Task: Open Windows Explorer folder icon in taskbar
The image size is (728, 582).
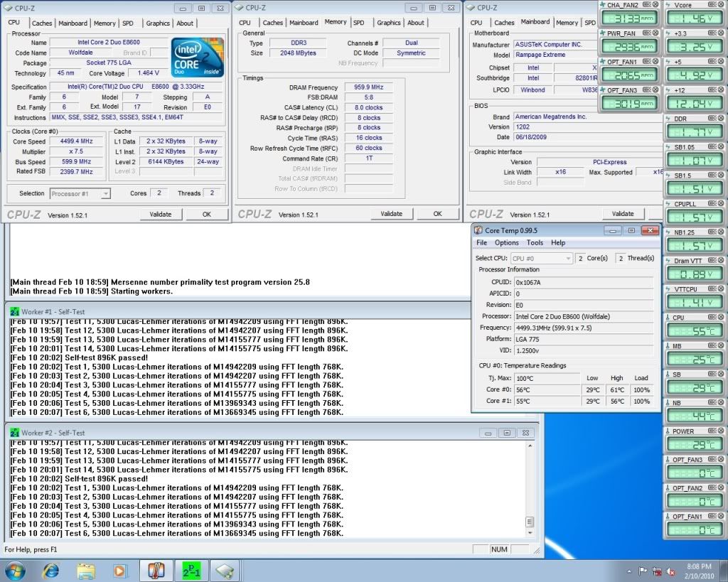Action: coord(86,571)
